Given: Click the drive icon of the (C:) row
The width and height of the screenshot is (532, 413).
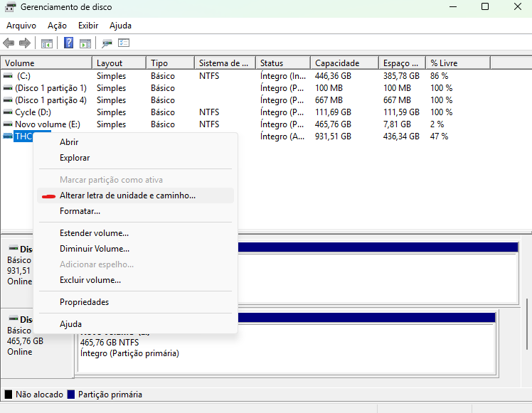Looking at the screenshot, I should 8,76.
